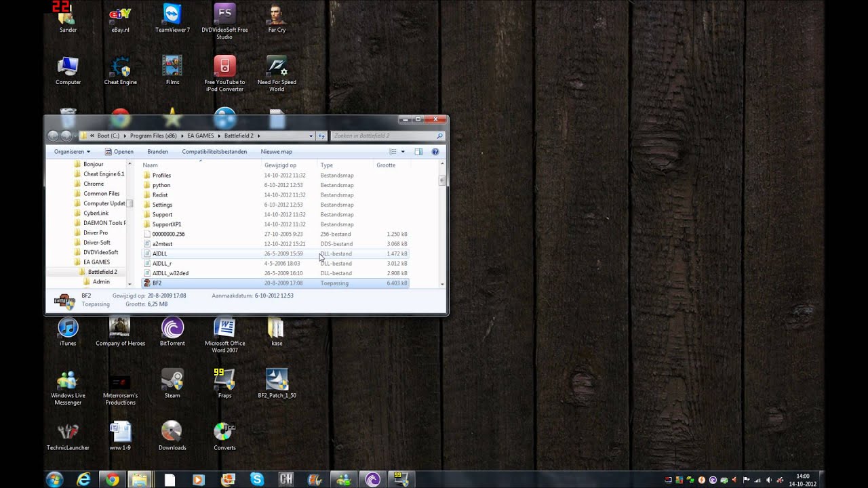Click the Program Files (x86) breadcrumb
868x488 pixels.
pyautogui.click(x=153, y=136)
